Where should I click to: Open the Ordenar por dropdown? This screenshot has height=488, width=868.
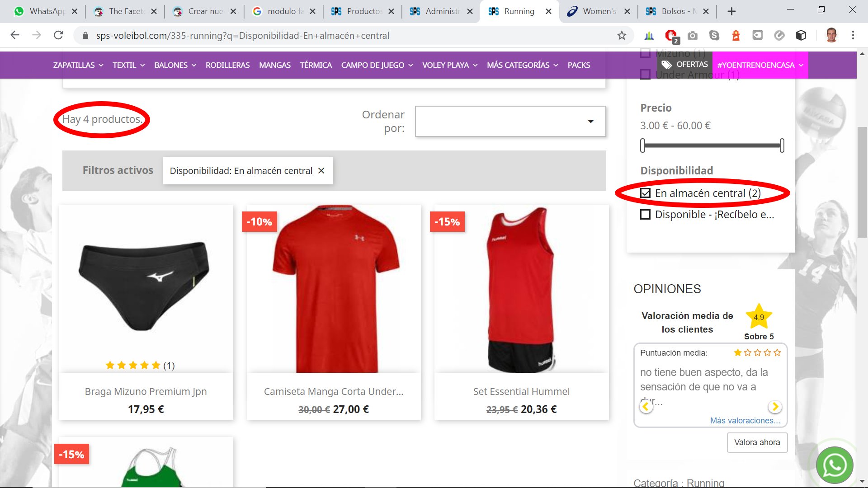pos(510,121)
